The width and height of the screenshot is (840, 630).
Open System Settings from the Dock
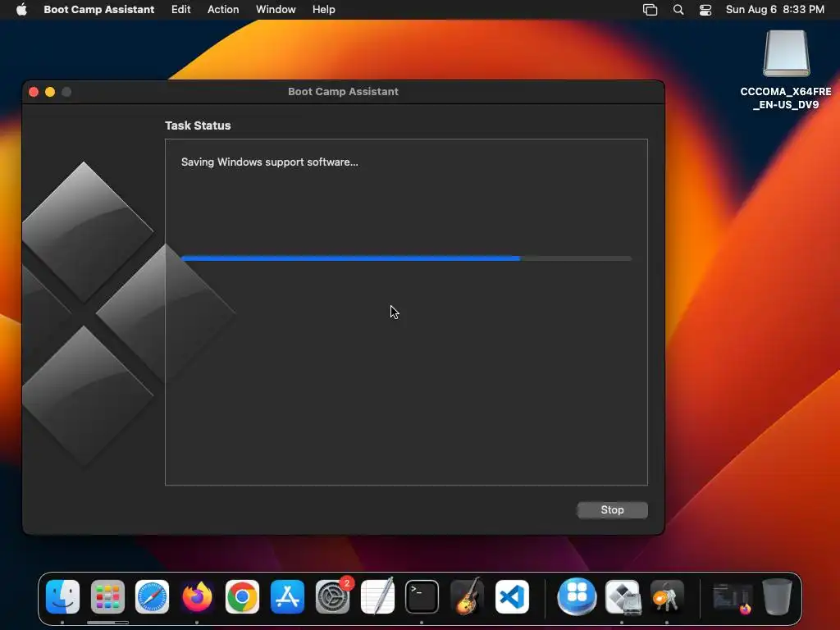tap(332, 597)
